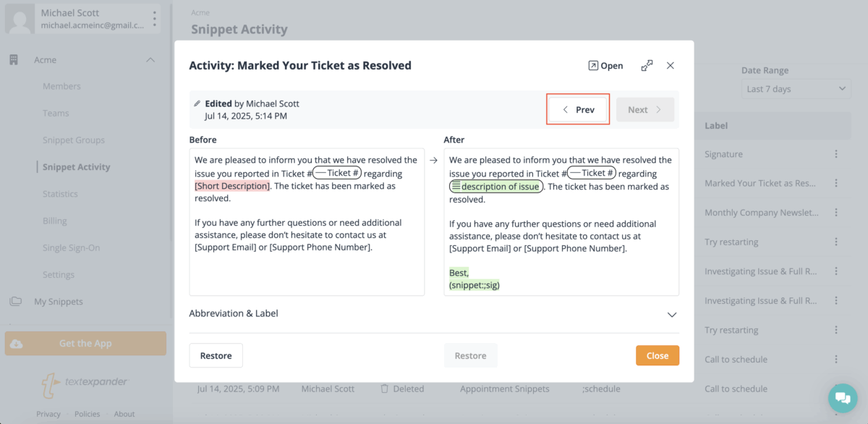The height and width of the screenshot is (424, 868).
Task: Click Get the App button
Action: click(85, 344)
